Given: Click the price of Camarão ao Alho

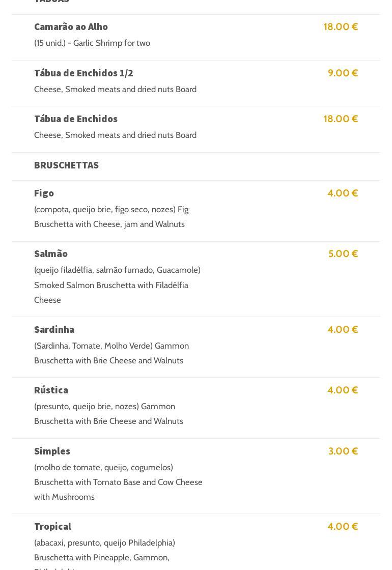Looking at the screenshot, I should point(341,26).
